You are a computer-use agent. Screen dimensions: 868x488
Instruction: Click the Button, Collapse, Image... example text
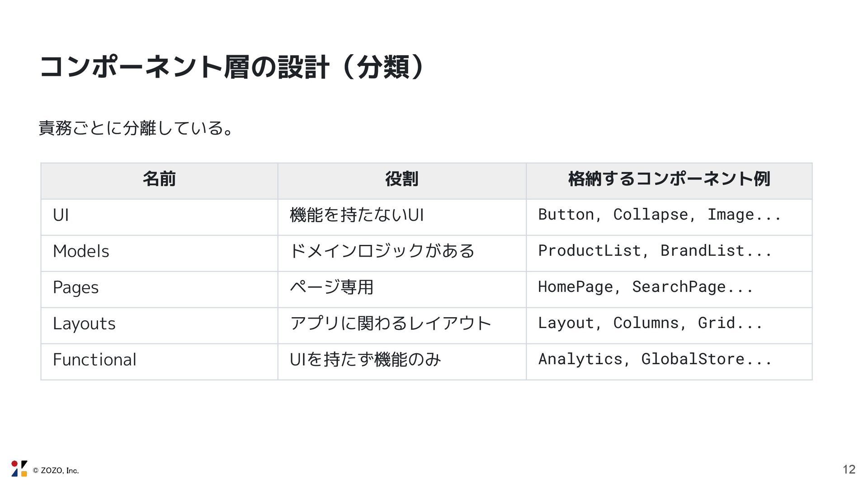[660, 215]
